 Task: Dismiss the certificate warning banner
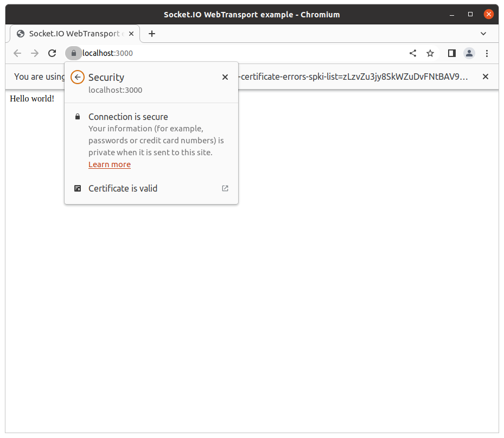click(486, 77)
